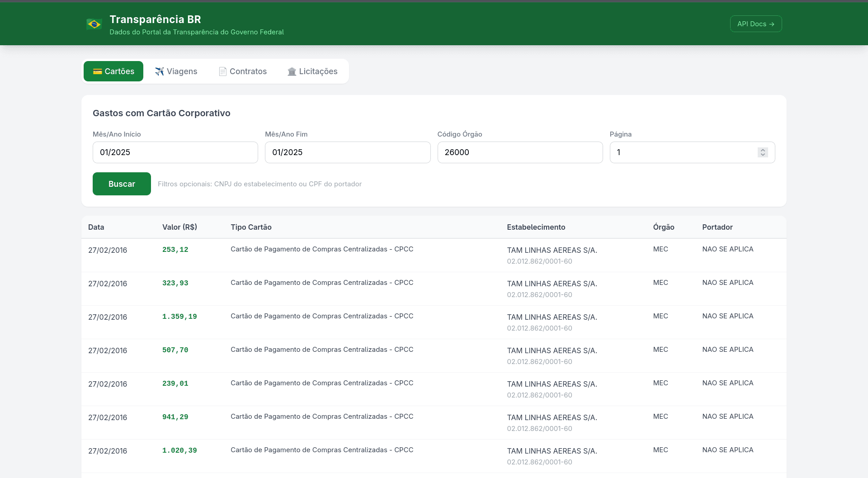Click the airplane icon for Viagens
The image size is (868, 478).
pyautogui.click(x=159, y=71)
